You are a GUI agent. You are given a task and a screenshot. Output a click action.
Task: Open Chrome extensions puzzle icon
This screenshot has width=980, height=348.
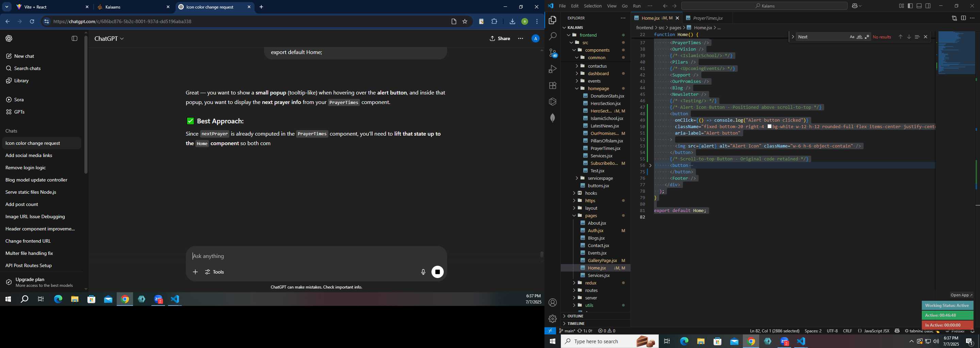pyautogui.click(x=494, y=22)
